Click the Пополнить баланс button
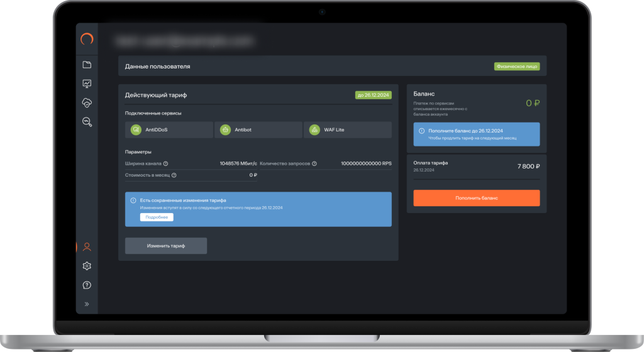Viewport: 644px width, 352px height. pyautogui.click(x=477, y=198)
